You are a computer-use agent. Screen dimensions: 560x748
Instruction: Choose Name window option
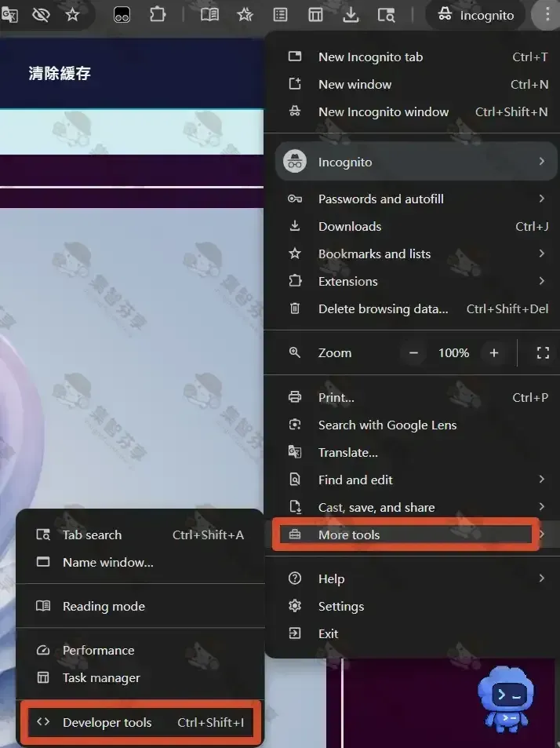coord(140,563)
